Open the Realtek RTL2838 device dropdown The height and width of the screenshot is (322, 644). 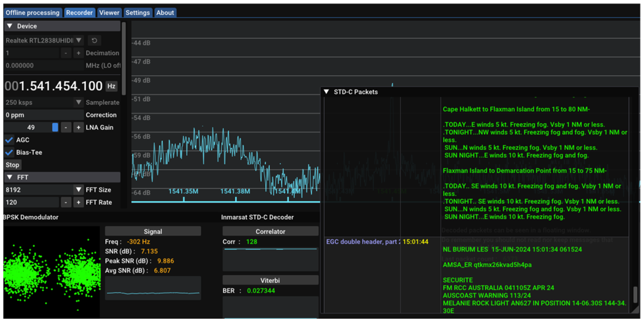pyautogui.click(x=79, y=41)
